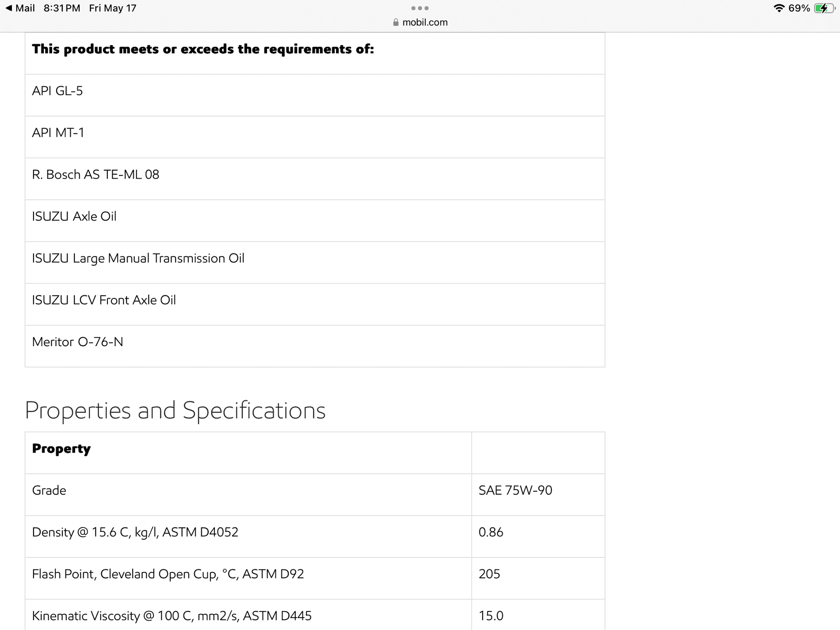This screenshot has height=630, width=840.
Task: Click the R. Bosch AS TE-ML 08 row
Action: pyautogui.click(x=315, y=179)
